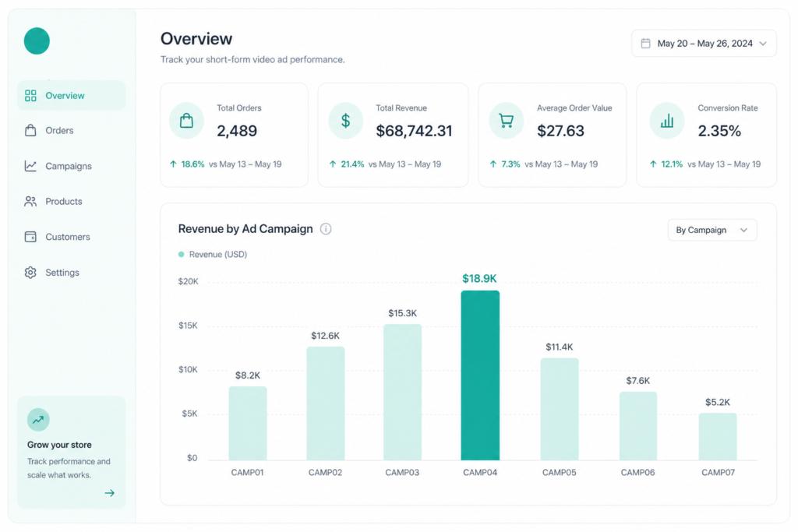Screen dimensions: 798x532
Task: Click the teal circular logo
Action: click(37, 41)
